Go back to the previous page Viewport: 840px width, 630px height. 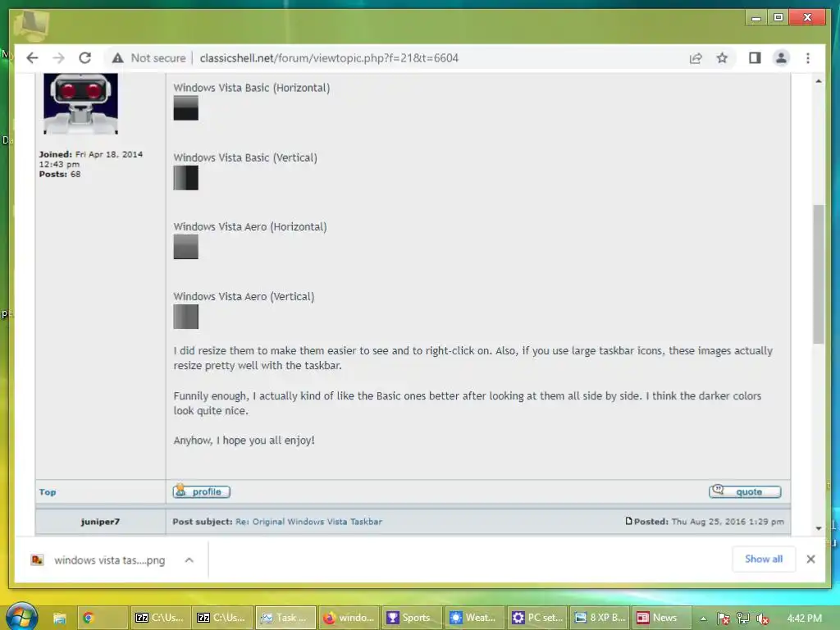pyautogui.click(x=32, y=58)
